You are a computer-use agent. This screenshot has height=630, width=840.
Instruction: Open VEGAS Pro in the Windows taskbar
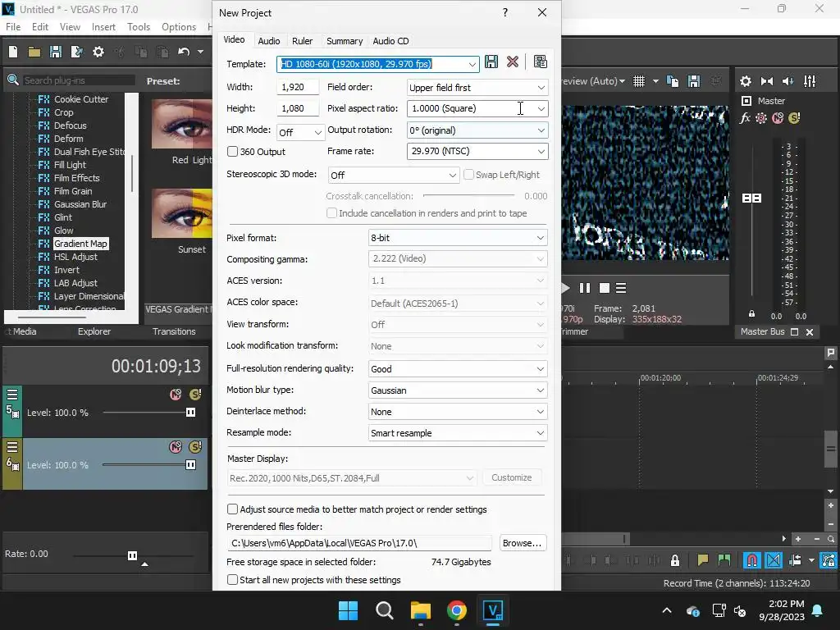[492, 610]
